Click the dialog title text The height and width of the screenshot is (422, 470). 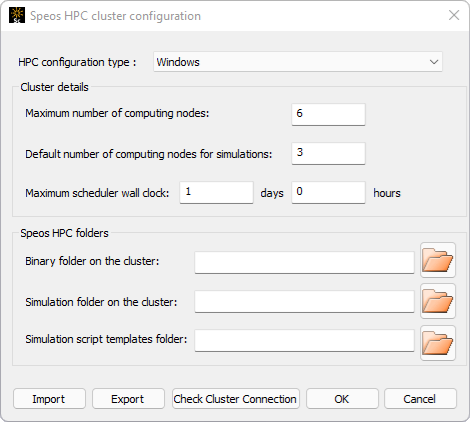(115, 16)
